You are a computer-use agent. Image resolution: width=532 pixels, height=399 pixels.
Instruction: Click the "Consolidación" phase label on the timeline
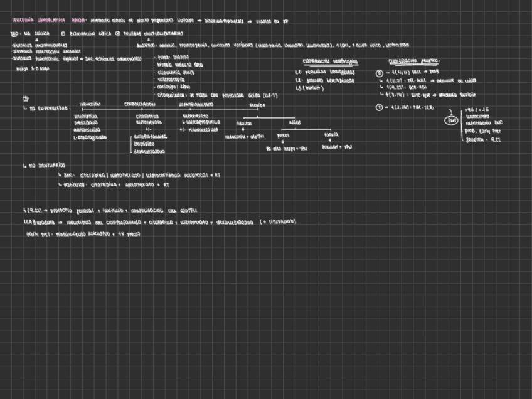pyautogui.click(x=140, y=104)
